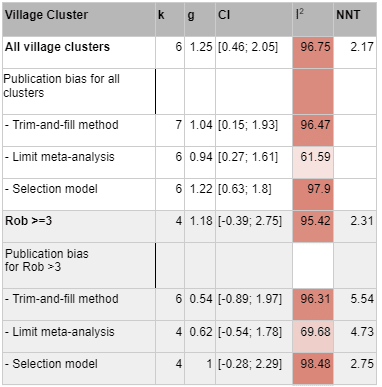382x387 pixels.
Task: Select the NNT value 5.54
Action: pyautogui.click(x=362, y=299)
